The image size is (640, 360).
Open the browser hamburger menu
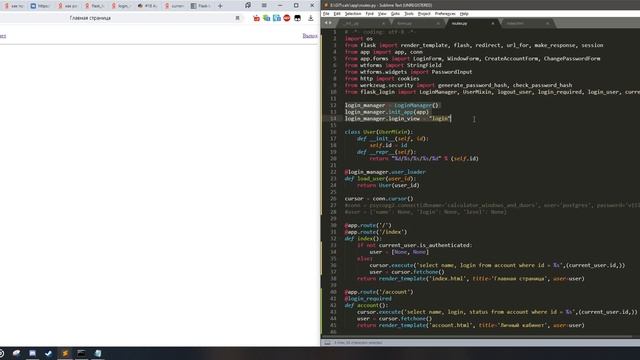coord(264,6)
